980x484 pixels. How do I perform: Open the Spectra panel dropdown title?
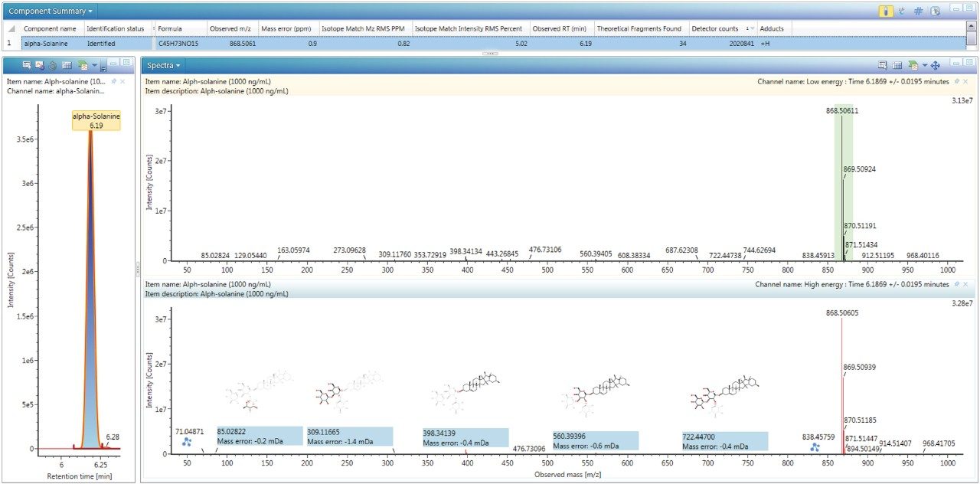pos(163,65)
